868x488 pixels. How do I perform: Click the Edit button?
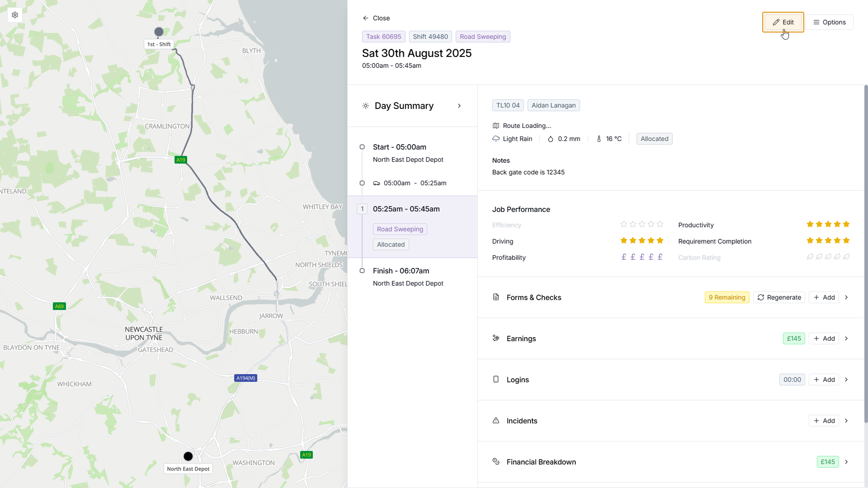783,22
